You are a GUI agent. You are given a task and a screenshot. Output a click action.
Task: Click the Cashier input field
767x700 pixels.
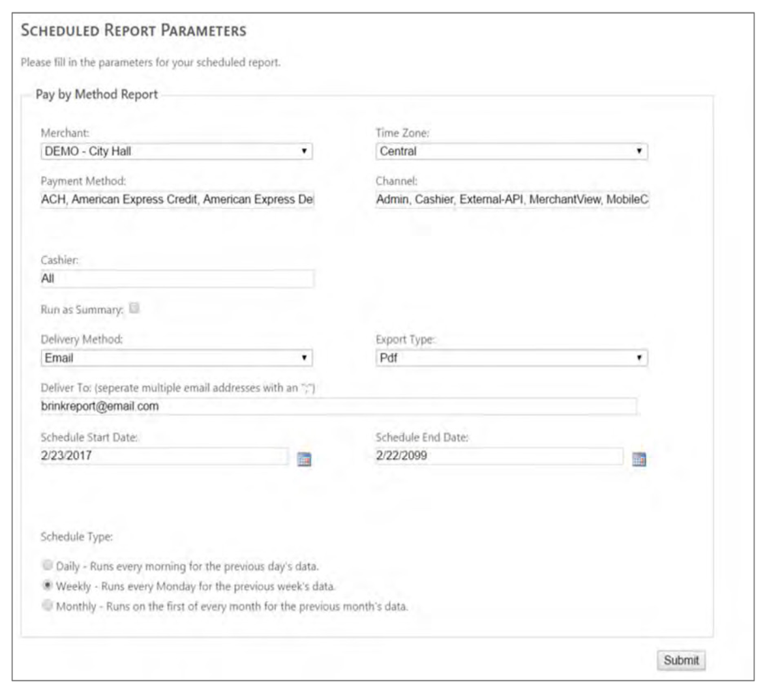click(176, 278)
